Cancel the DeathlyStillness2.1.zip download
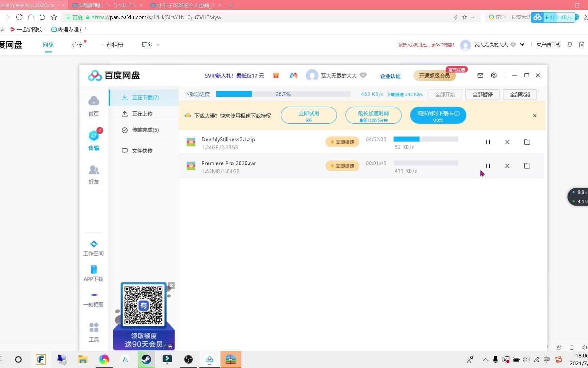Viewport: 588px width, 368px height. (x=507, y=142)
